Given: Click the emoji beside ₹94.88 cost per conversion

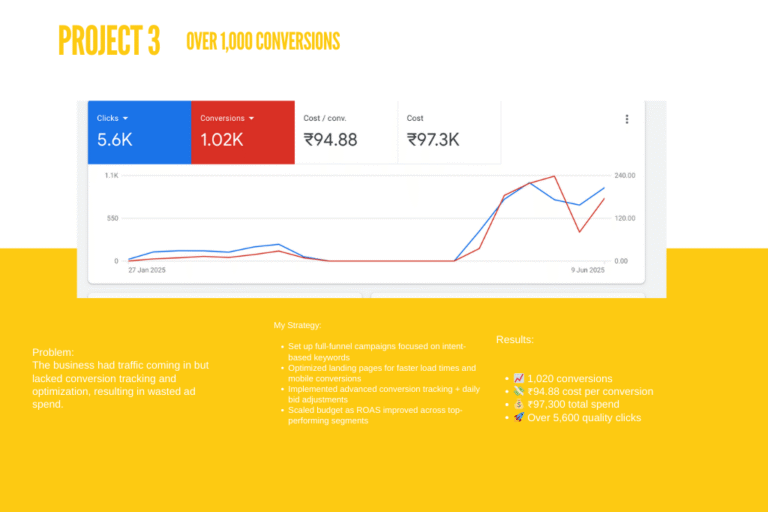Looking at the screenshot, I should tap(518, 392).
